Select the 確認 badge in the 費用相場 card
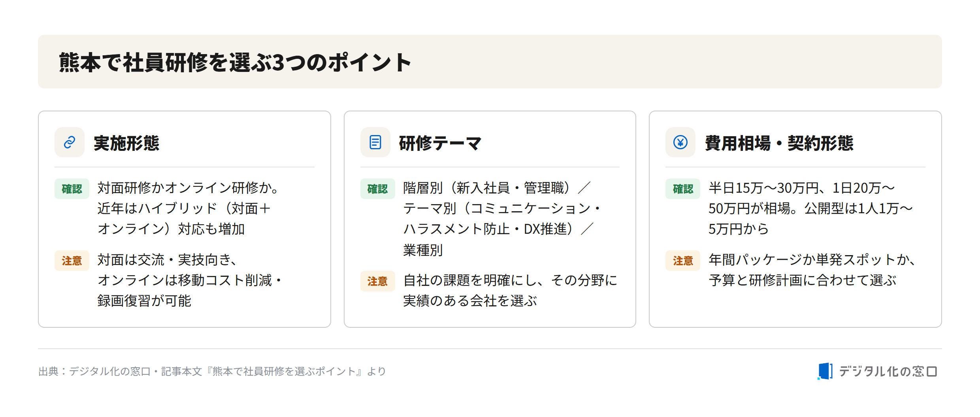Viewport: 980px width, 417px height. (x=683, y=189)
